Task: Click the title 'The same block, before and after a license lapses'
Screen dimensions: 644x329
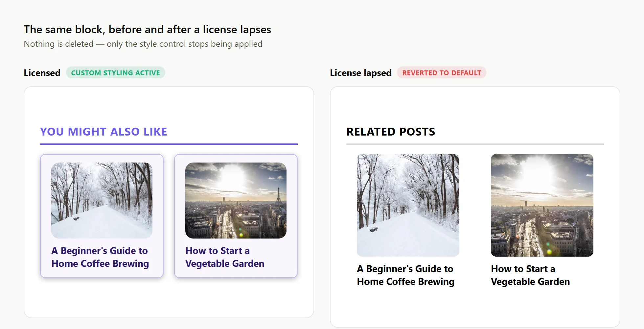Action: click(148, 30)
